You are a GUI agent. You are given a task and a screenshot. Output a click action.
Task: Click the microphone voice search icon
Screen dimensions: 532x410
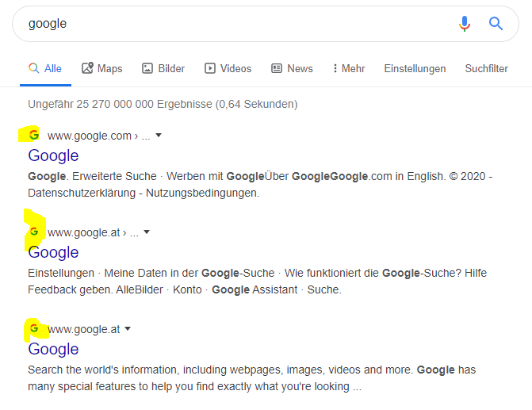pyautogui.click(x=465, y=24)
